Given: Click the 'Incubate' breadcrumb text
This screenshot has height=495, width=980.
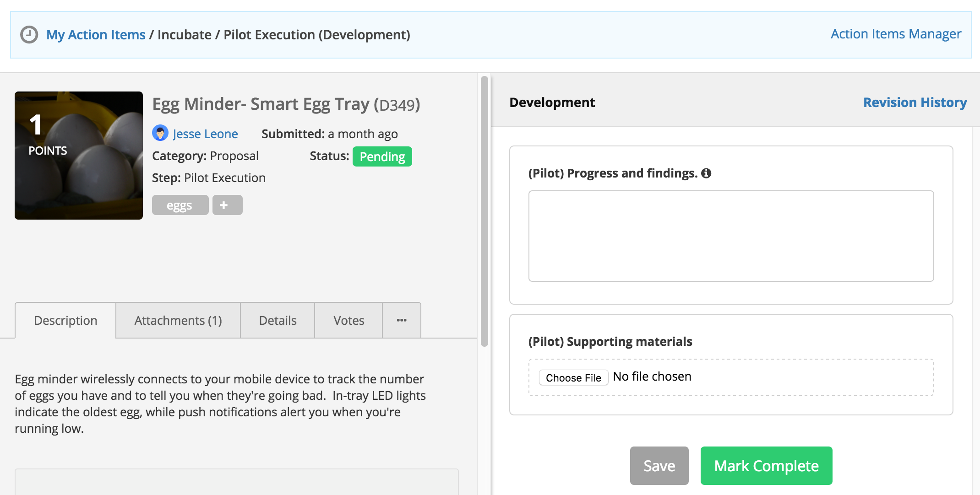Looking at the screenshot, I should 185,35.
